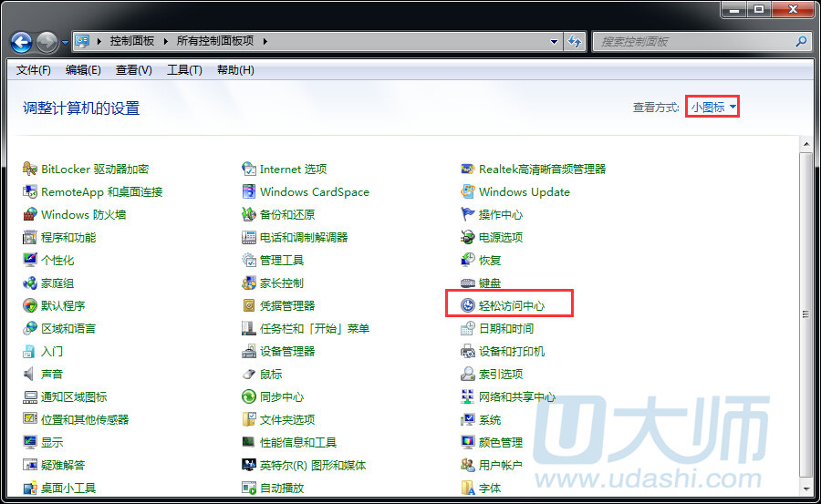Click the 个性化 icon
This screenshot has width=821, height=504.
click(x=30, y=260)
